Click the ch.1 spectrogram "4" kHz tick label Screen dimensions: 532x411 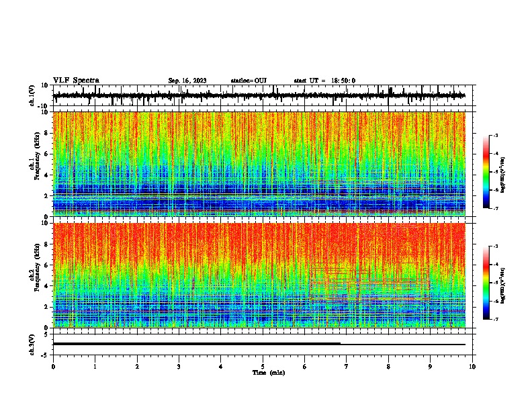pyautogui.click(x=46, y=175)
